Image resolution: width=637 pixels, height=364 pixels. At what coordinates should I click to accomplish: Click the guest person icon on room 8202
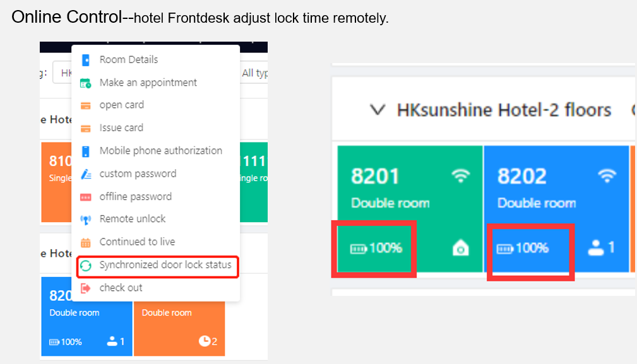595,248
